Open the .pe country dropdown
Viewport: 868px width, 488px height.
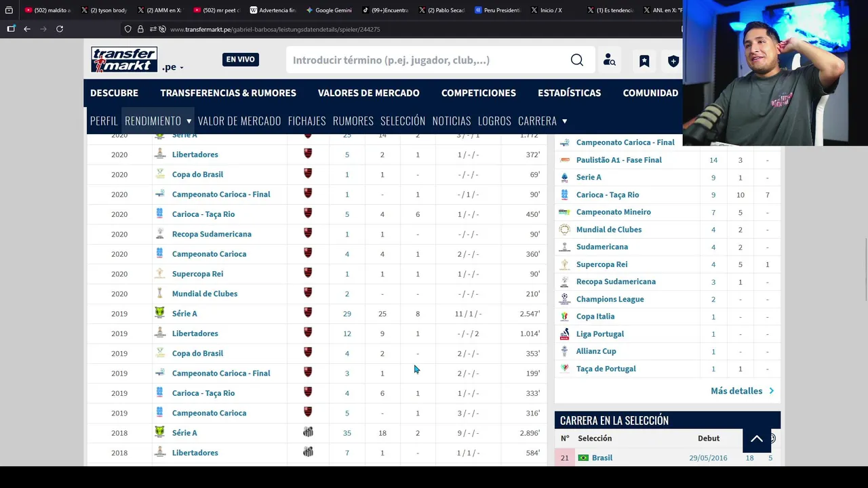tap(173, 67)
